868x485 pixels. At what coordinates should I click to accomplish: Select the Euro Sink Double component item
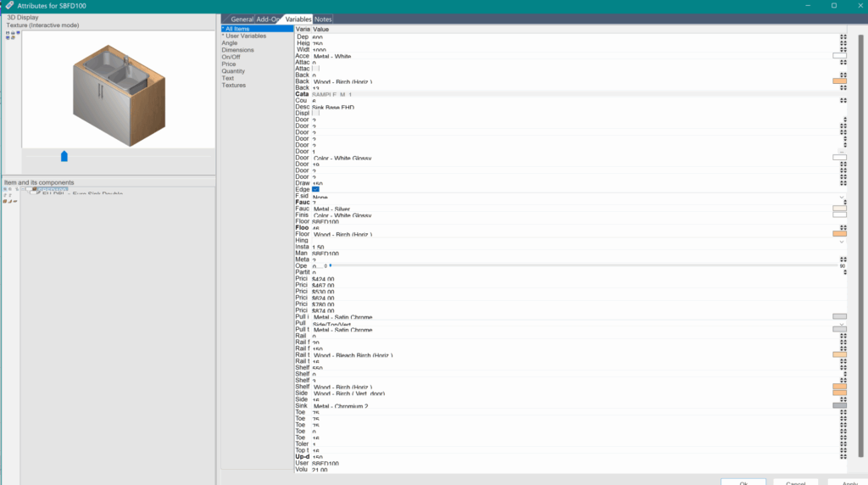point(83,194)
